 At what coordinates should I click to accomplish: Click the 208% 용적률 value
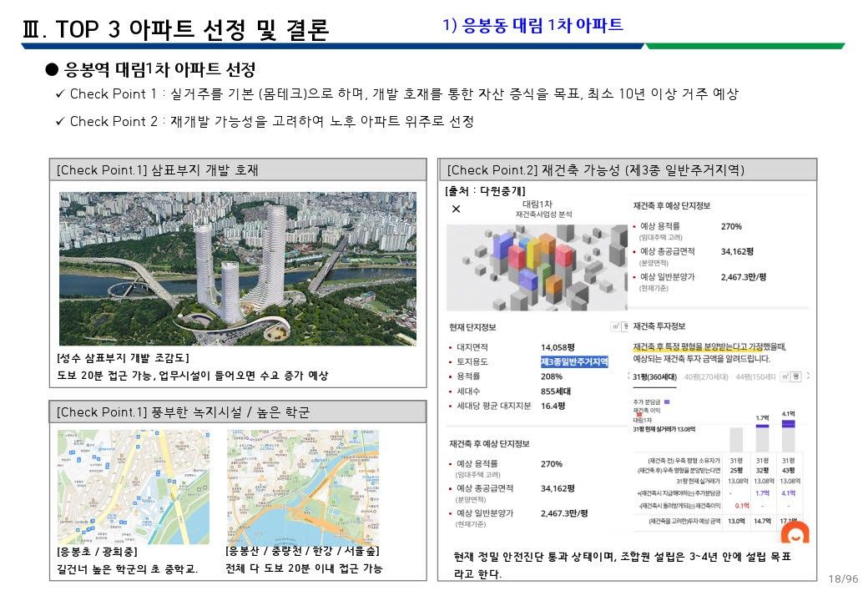pos(552,376)
